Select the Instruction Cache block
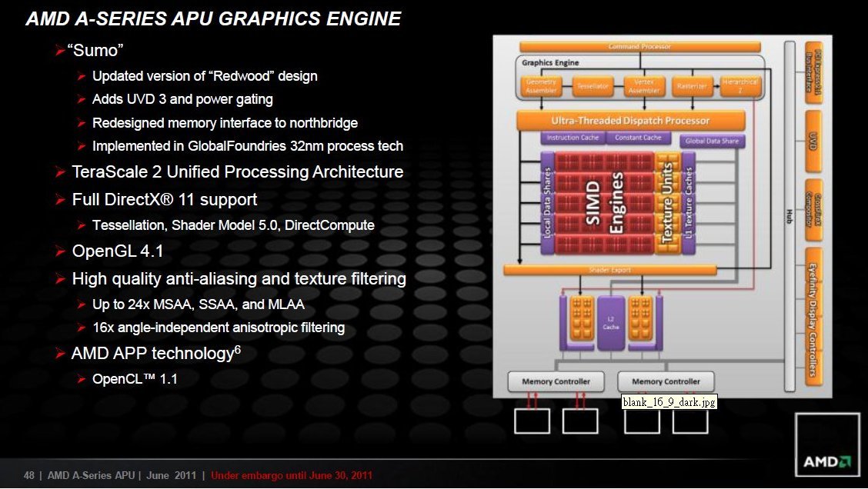This screenshot has height=489, width=868. pyautogui.click(x=573, y=138)
